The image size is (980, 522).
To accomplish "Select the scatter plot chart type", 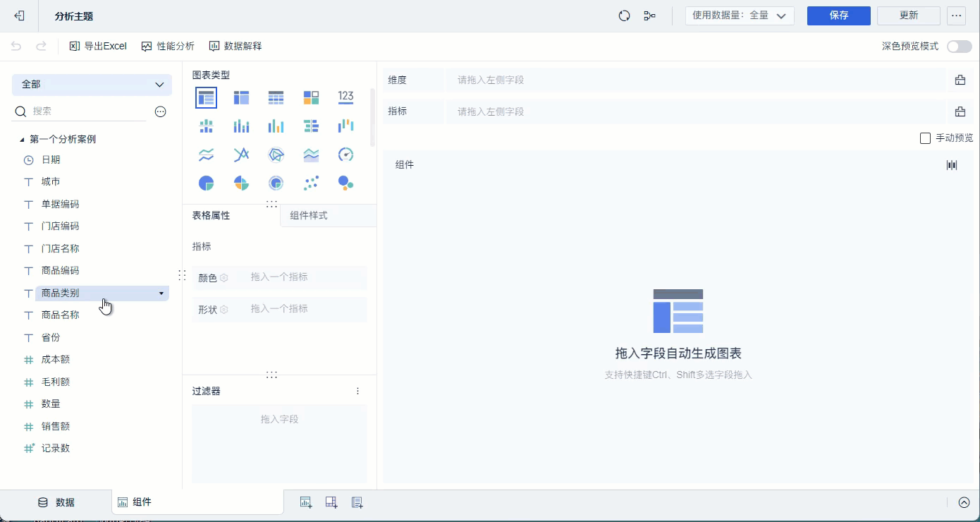I will 311,183.
